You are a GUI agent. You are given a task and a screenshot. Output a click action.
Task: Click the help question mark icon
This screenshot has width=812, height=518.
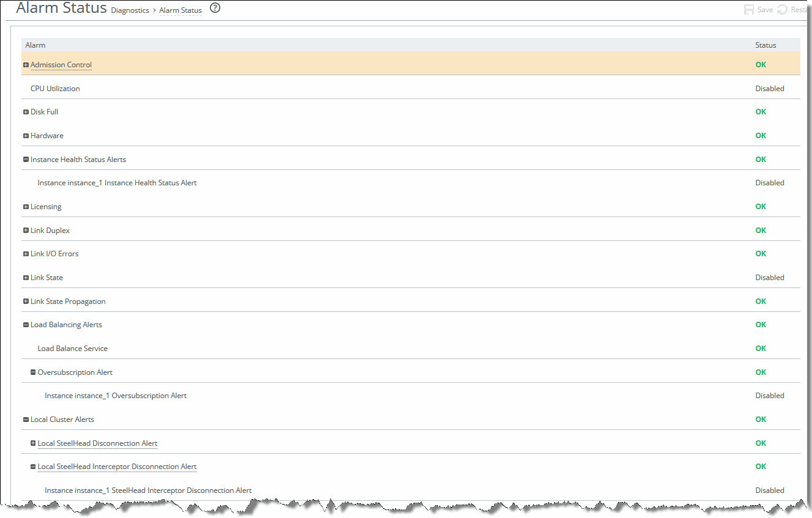[215, 9]
